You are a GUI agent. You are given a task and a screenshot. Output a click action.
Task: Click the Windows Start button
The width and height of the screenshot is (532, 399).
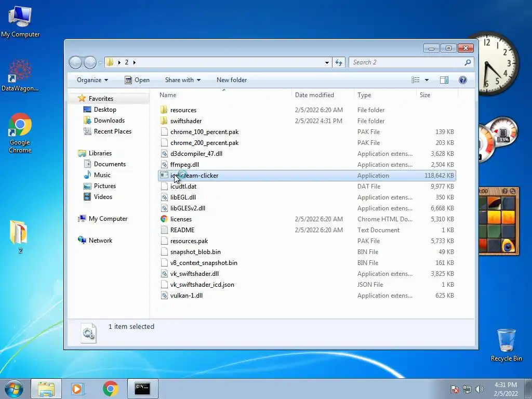point(14,389)
